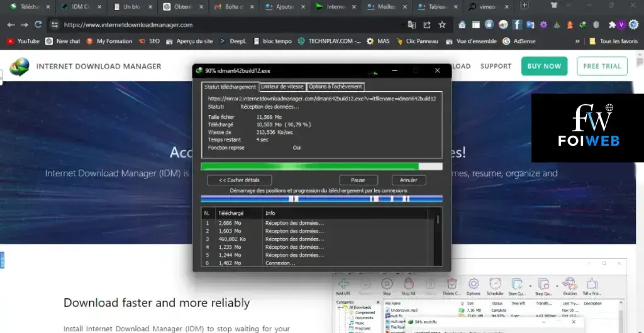Click Annuler to cancel the download
This screenshot has width=644, height=333.
(408, 180)
